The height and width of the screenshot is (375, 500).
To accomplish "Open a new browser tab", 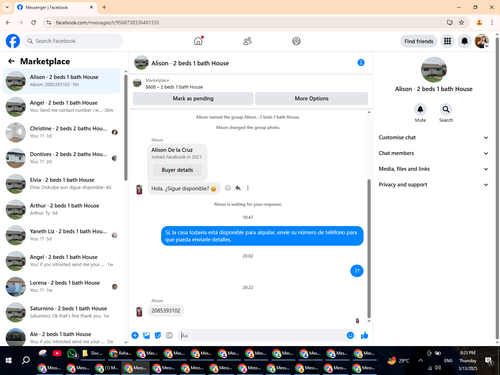I will [104, 7].
